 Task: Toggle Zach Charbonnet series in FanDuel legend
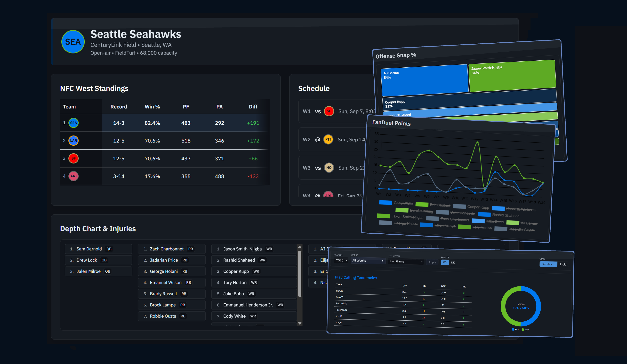click(x=448, y=219)
